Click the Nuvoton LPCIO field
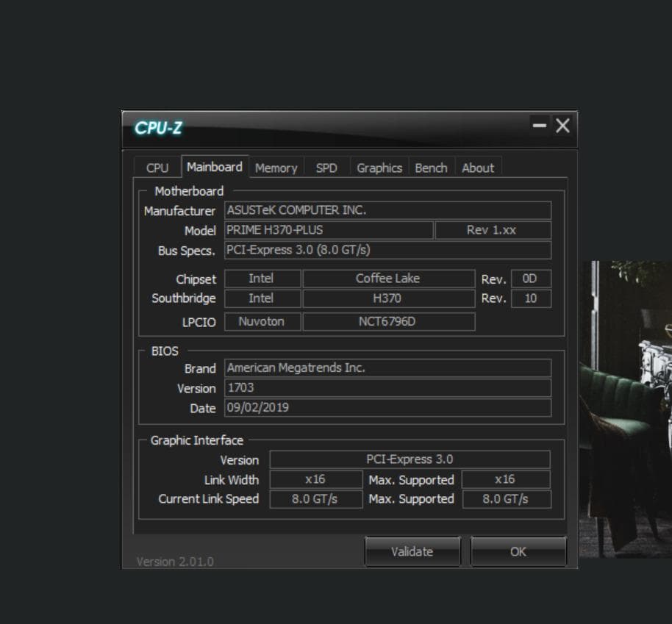 (262, 321)
